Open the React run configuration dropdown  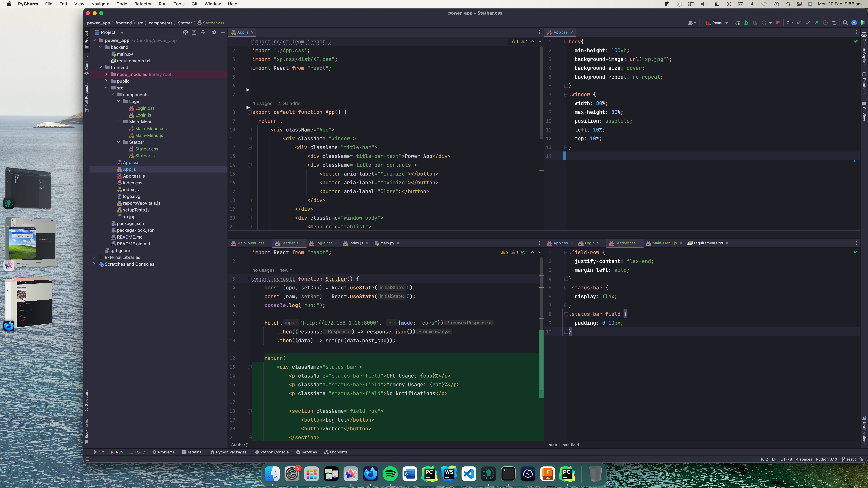click(x=717, y=23)
